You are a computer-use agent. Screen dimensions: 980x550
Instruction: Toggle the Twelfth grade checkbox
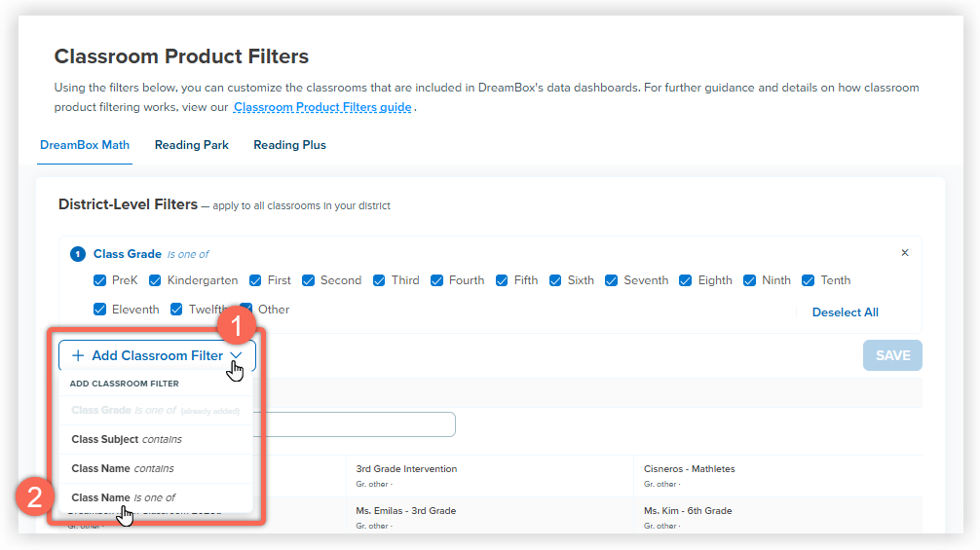pos(176,309)
